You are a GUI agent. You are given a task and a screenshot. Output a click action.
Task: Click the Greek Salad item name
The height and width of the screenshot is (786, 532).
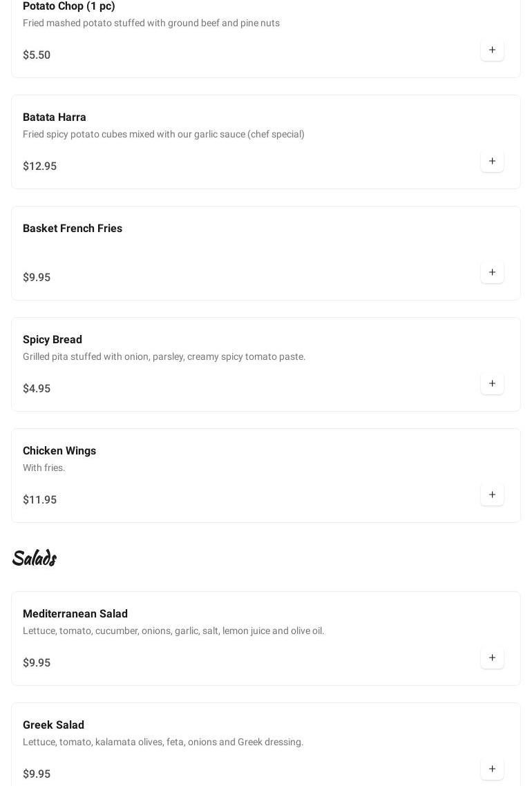(53, 725)
